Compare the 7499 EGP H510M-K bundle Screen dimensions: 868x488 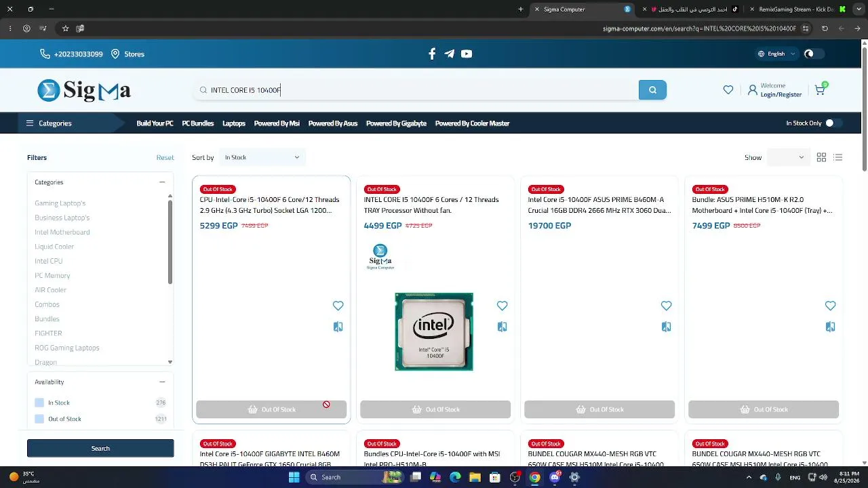pyautogui.click(x=831, y=327)
